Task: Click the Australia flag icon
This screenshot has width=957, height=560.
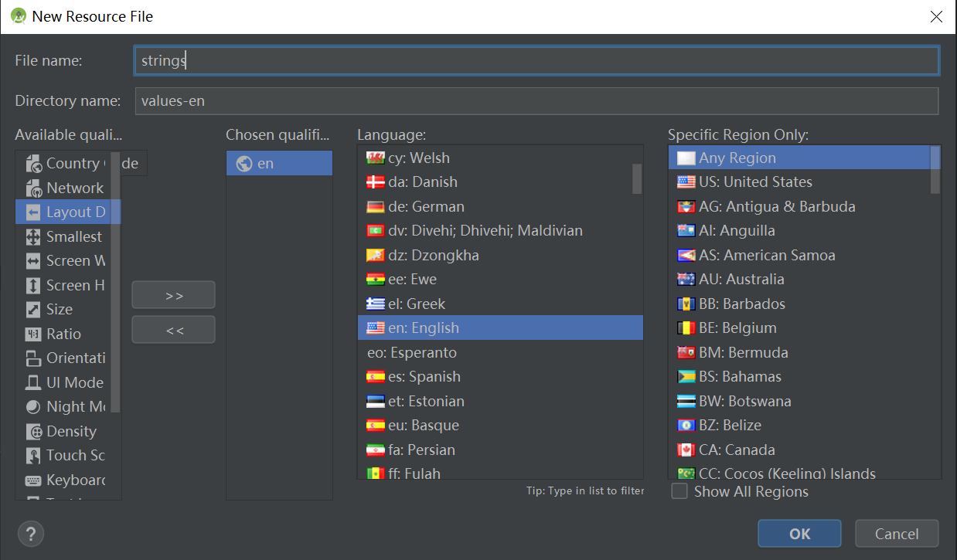Action: 686,280
